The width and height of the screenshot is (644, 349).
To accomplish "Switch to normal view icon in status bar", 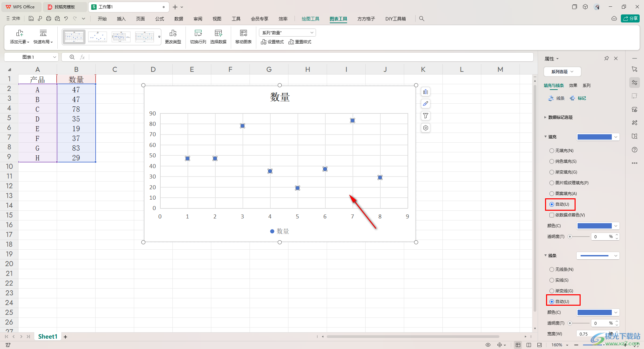I will [518, 345].
